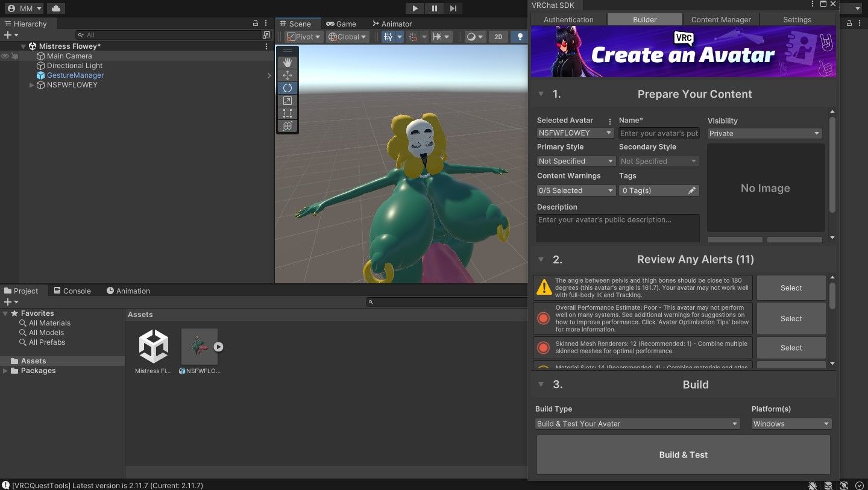Screen dimensions: 868x490
Task: Toggle scene picking for Main Camera
Action: point(14,56)
